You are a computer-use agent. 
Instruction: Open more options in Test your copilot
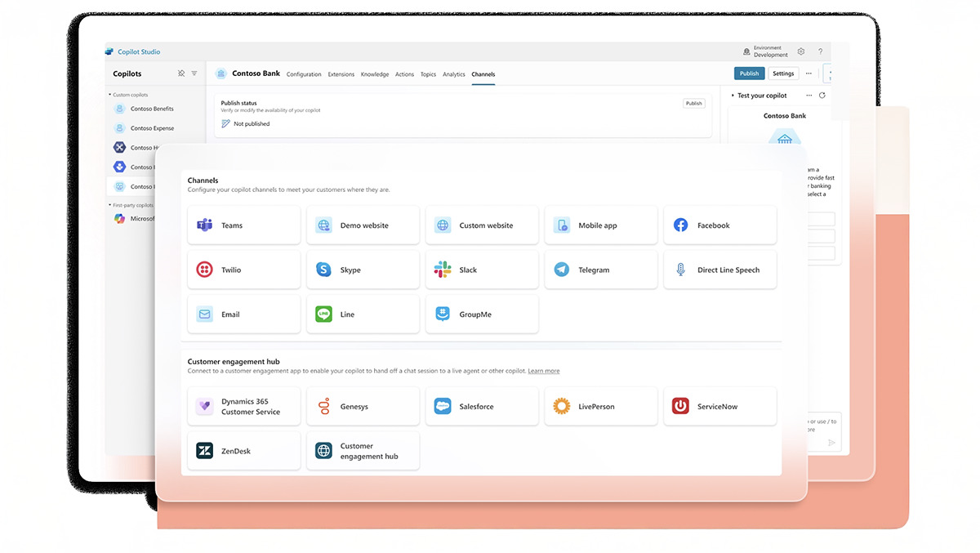(x=808, y=96)
